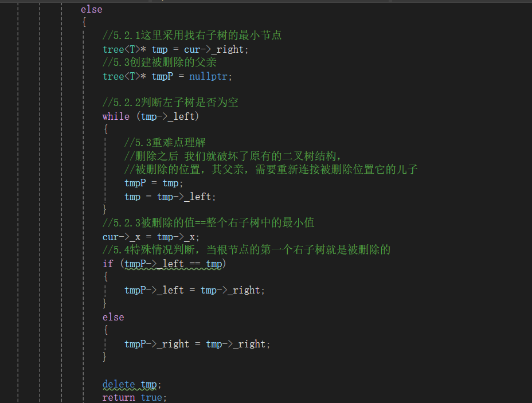The width and height of the screenshot is (532, 403).
Task: Click the else keyword at the top
Action: pyautogui.click(x=91, y=9)
